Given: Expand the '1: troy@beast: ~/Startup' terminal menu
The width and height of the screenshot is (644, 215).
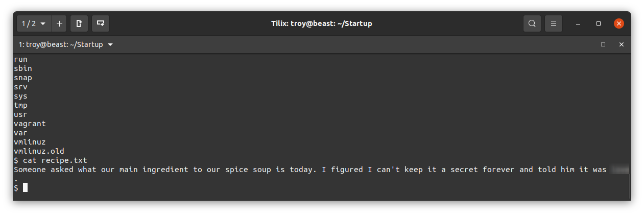Looking at the screenshot, I should [66, 44].
